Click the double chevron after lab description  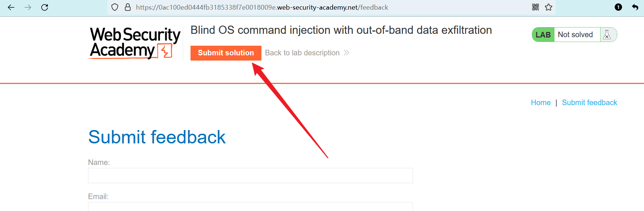pos(347,53)
